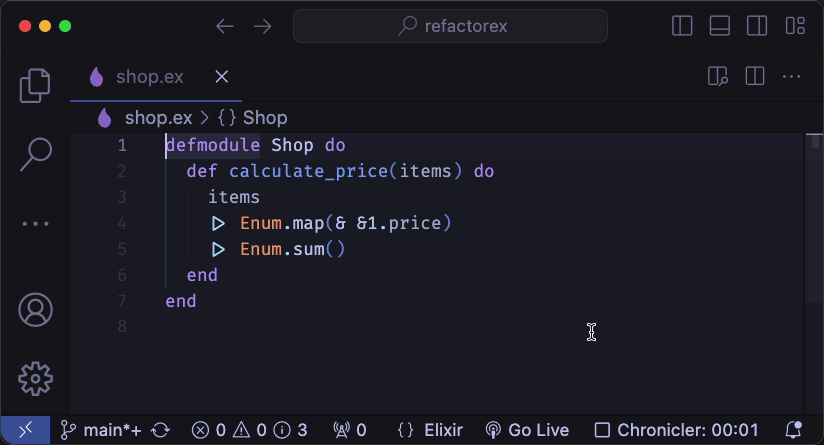Open the Explorer view in activity bar
This screenshot has height=445, width=824.
click(x=35, y=86)
